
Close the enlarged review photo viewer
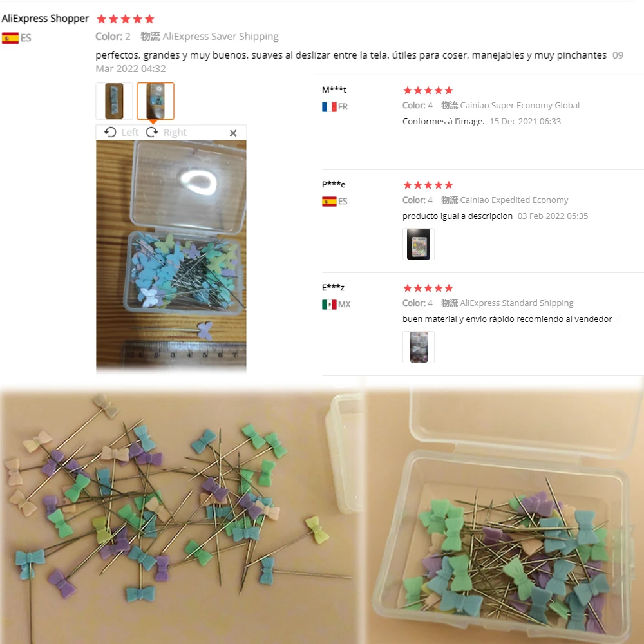click(233, 133)
